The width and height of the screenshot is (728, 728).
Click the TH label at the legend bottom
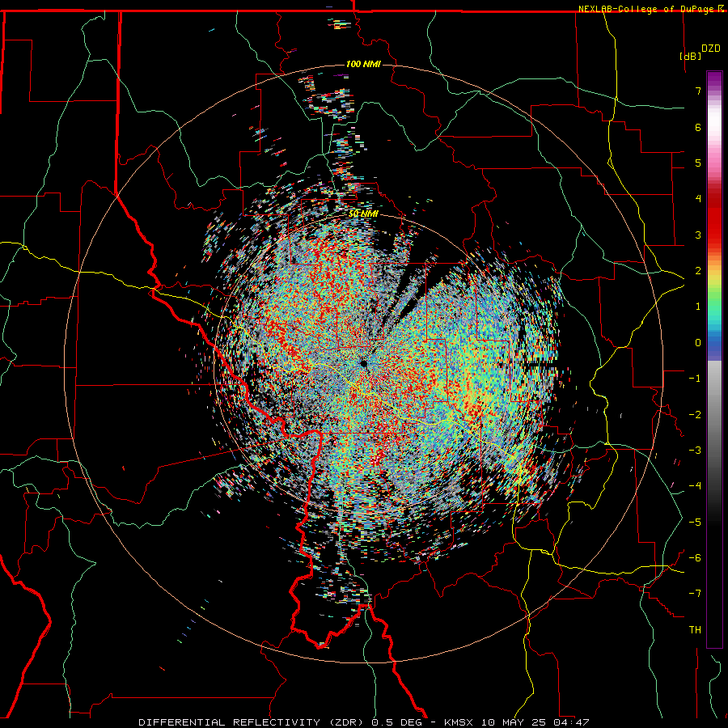coord(695,630)
